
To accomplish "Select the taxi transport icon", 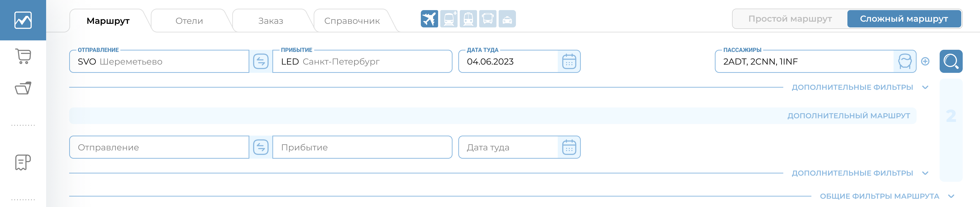I will (x=507, y=19).
